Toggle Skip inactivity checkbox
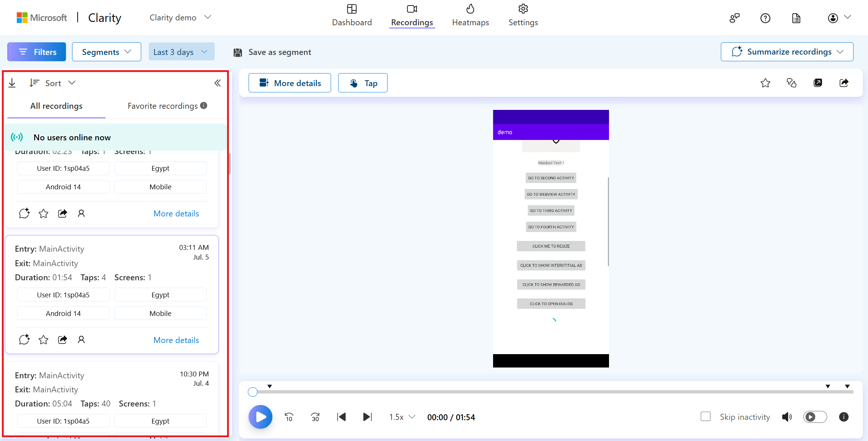868x441 pixels. pos(706,417)
